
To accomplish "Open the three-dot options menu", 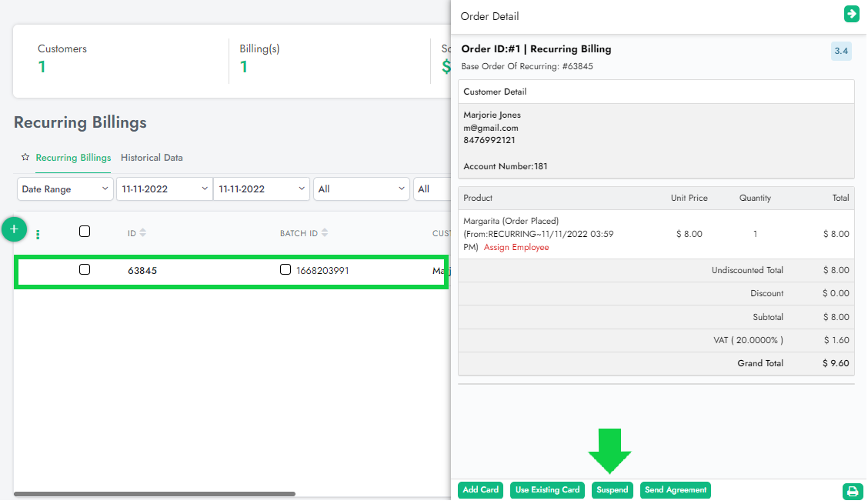I will pos(38,234).
